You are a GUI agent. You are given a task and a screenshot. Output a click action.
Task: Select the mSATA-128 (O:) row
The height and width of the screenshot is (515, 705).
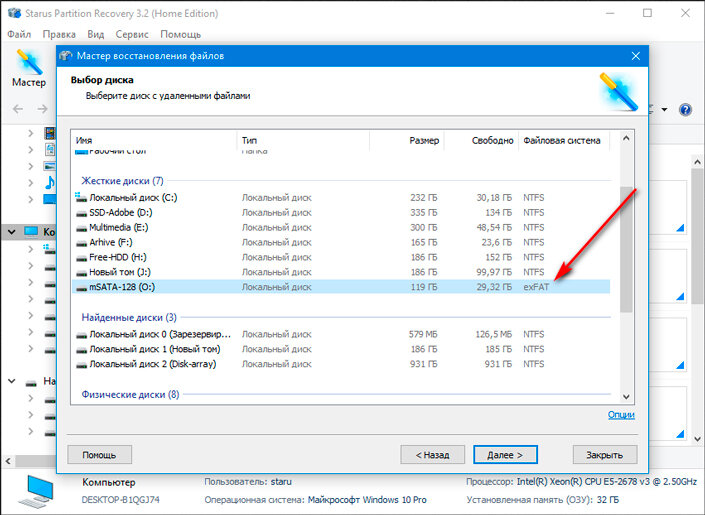pyautogui.click(x=341, y=287)
